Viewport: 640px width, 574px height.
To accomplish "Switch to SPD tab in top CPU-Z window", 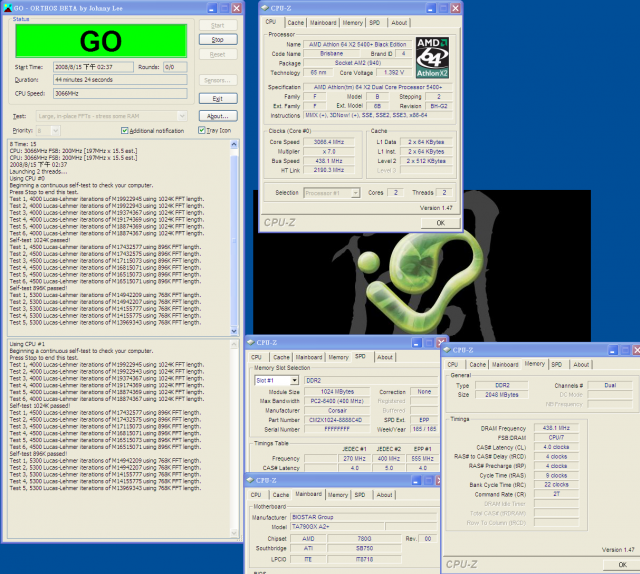I will 375,22.
